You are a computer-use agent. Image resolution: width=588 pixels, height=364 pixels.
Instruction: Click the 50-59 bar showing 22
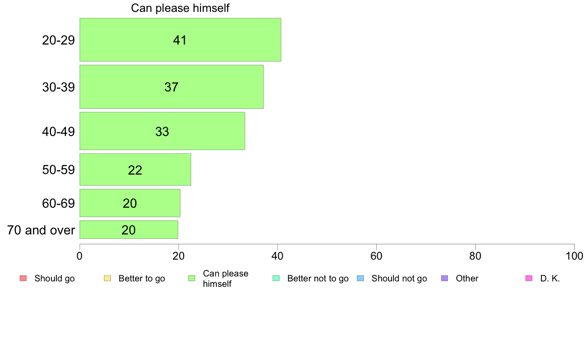point(135,170)
